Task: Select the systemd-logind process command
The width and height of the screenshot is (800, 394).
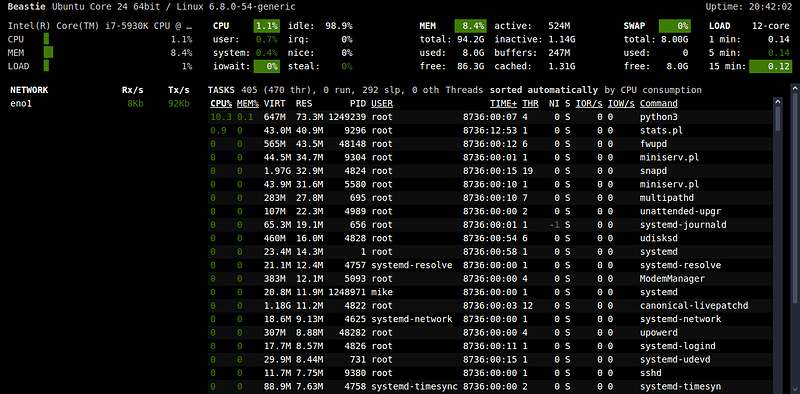Action: point(678,346)
